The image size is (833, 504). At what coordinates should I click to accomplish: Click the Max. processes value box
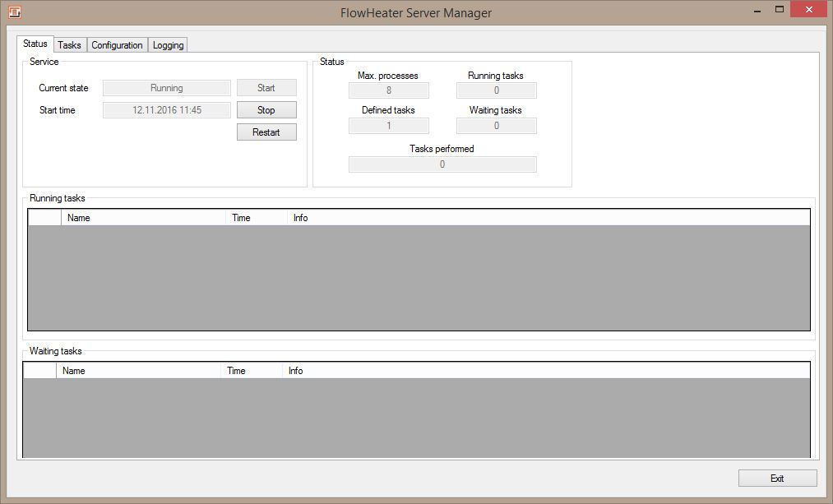click(x=388, y=90)
